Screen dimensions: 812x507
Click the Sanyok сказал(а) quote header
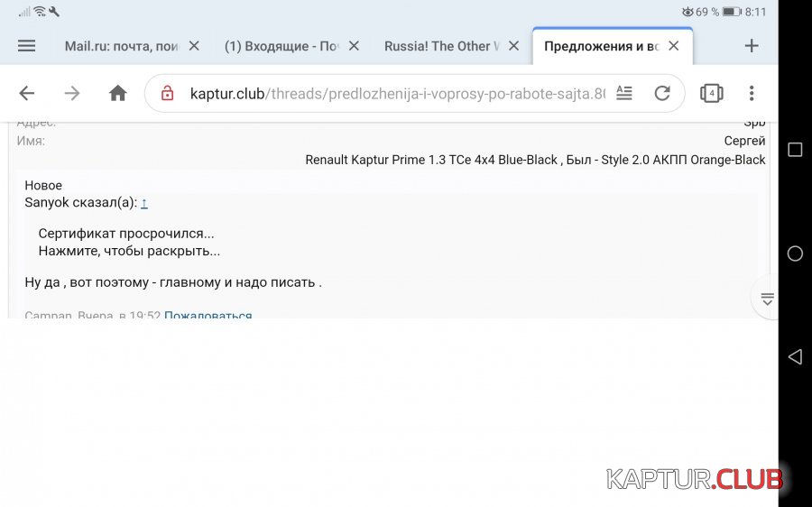click(81, 202)
